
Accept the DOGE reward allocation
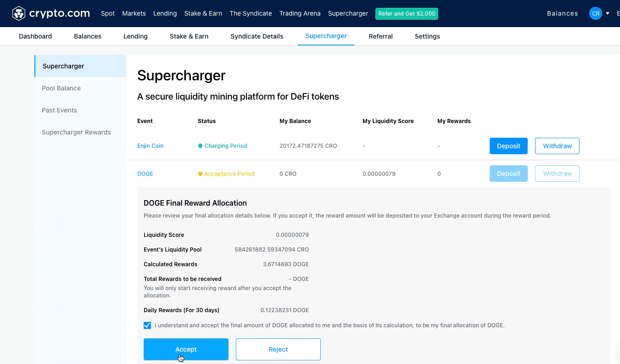pyautogui.click(x=186, y=349)
